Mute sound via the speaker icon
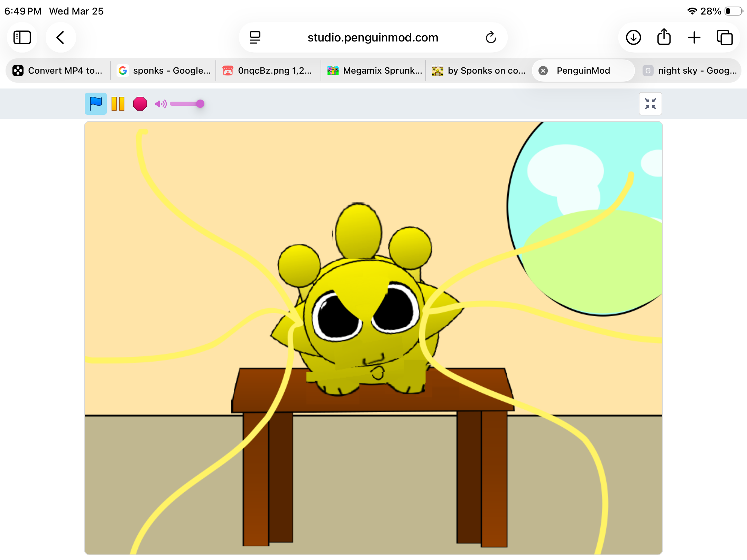Viewport: 747px width, 560px height. [x=161, y=104]
